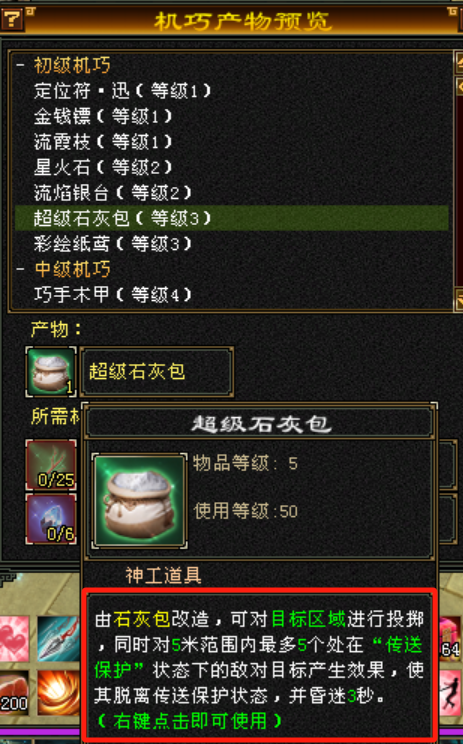Image resolution: width=463 pixels, height=744 pixels.
Task: Click the question mark help icon
Action: tap(12, 19)
